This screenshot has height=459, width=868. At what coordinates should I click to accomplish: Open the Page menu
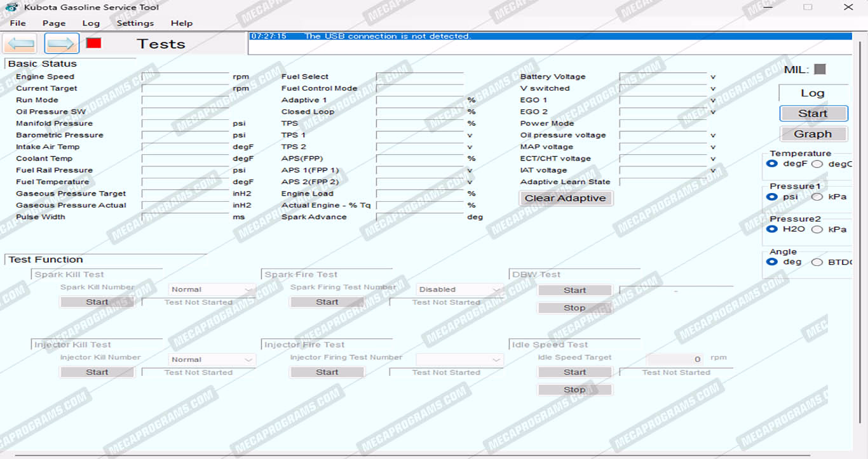point(54,23)
